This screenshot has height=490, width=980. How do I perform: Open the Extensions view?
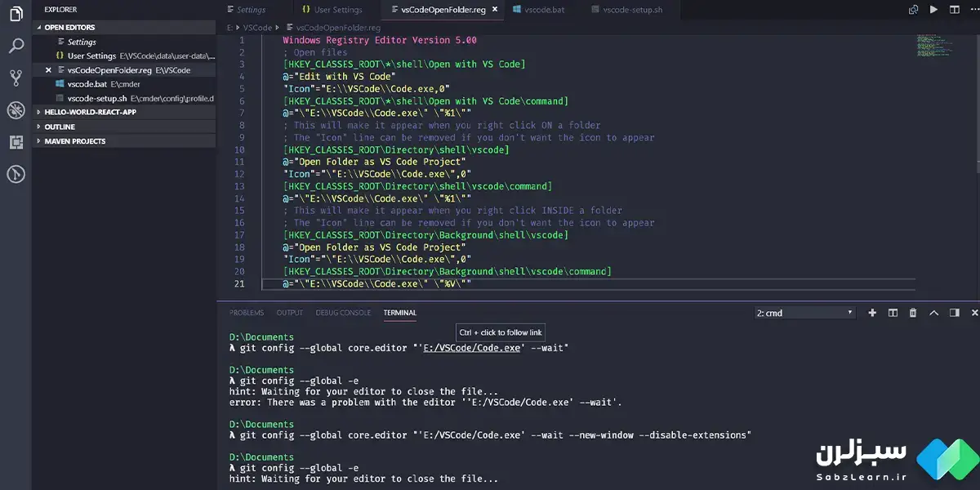(16, 142)
